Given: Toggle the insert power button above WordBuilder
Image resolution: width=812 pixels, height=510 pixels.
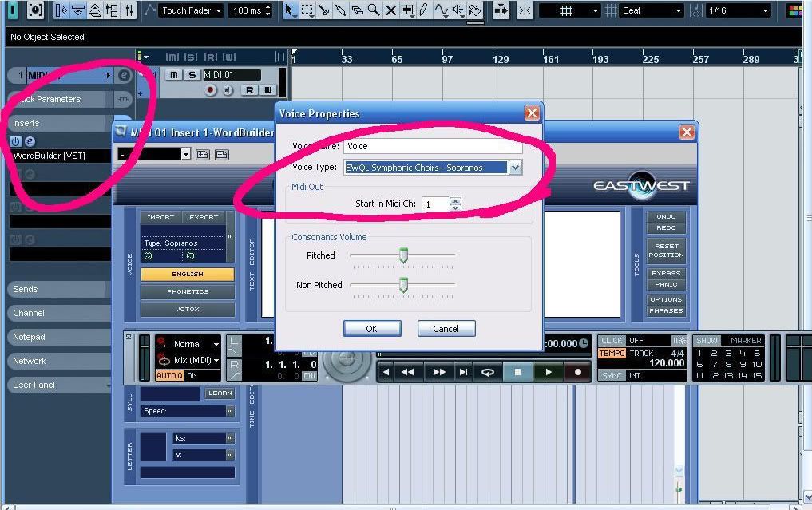Looking at the screenshot, I should pos(15,141).
